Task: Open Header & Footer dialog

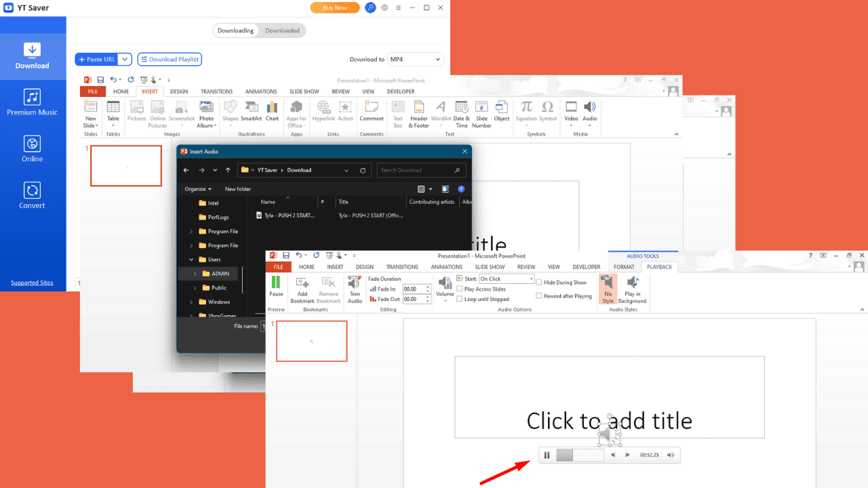Action: tap(419, 114)
